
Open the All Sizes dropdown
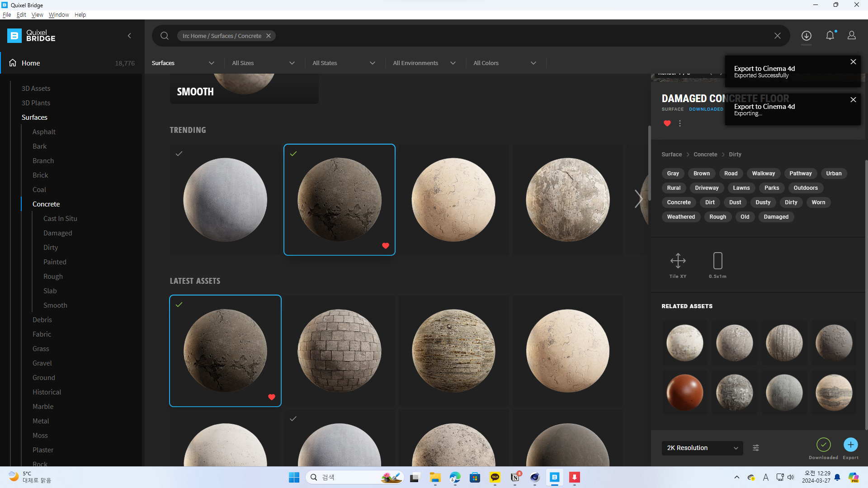[264, 63]
